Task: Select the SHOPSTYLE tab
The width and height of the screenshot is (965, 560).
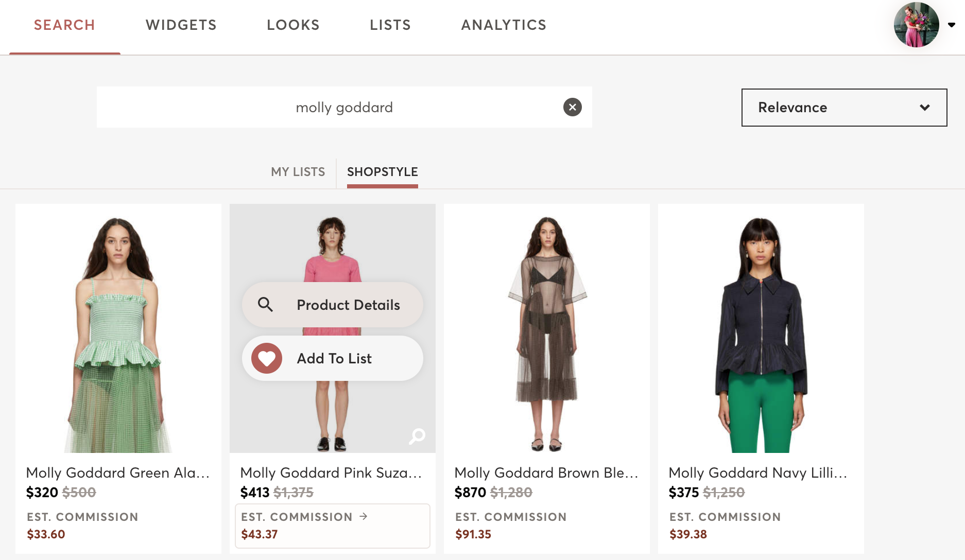Action: (382, 172)
